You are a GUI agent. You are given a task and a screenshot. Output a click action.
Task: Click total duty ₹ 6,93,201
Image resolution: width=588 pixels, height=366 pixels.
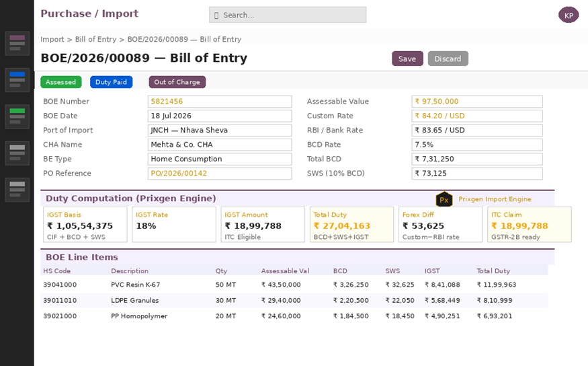pyautogui.click(x=495, y=316)
